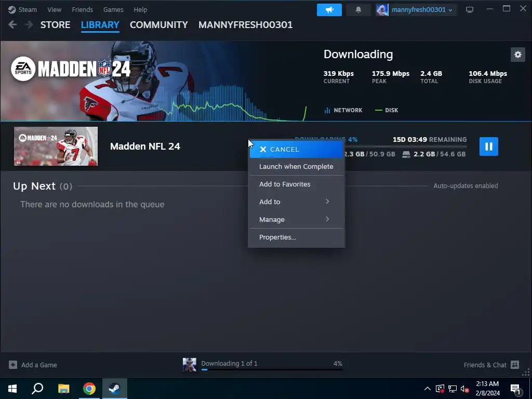Open Friends & Chat grid icon
The width and height of the screenshot is (532, 399).
point(515,365)
